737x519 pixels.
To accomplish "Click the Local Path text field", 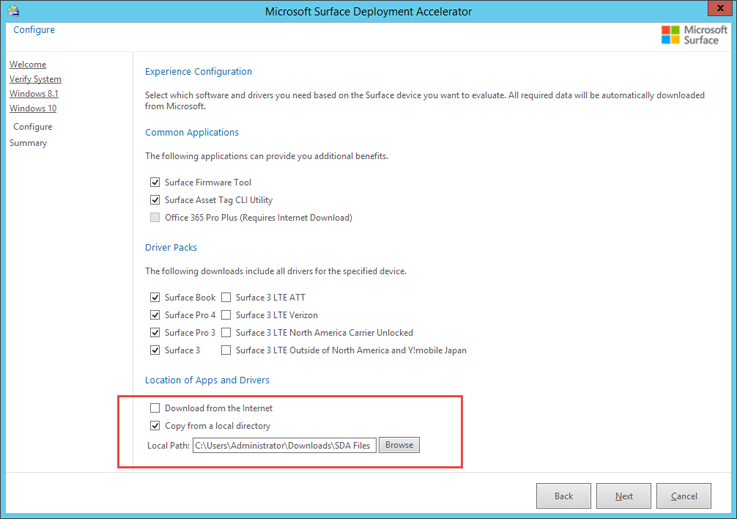I will click(x=284, y=445).
